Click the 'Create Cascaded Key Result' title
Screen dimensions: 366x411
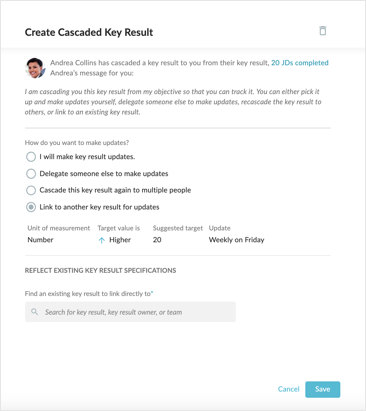[x=89, y=32]
